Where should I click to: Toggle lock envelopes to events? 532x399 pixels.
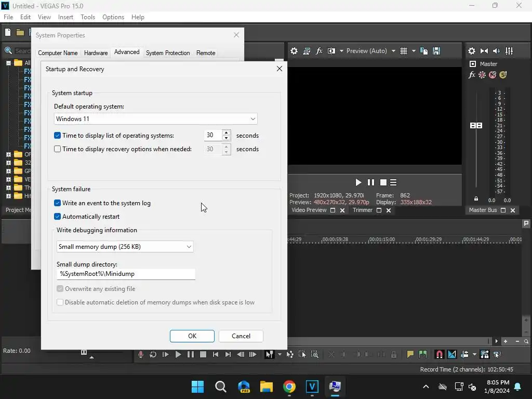[485, 354]
